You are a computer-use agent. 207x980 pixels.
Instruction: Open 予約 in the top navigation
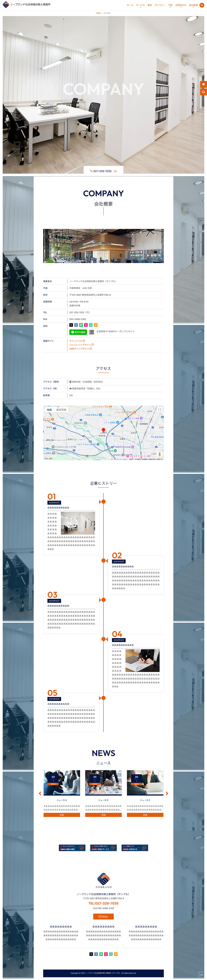(170, 5)
